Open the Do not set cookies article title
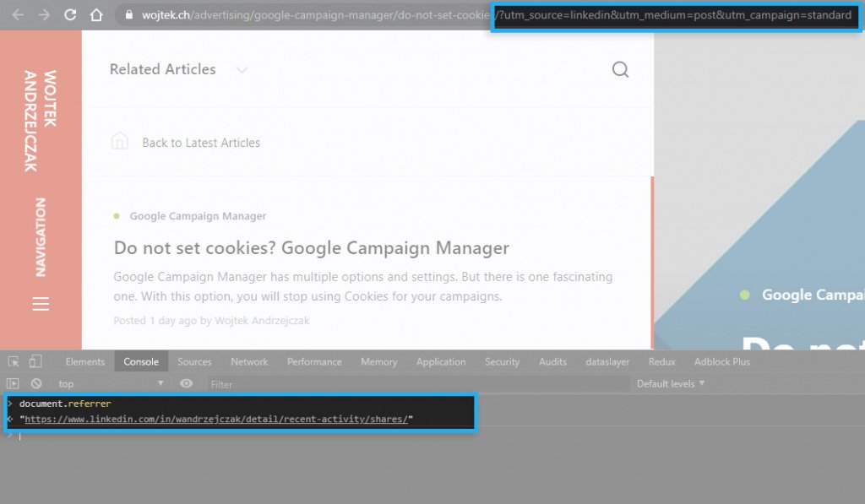 click(x=311, y=248)
